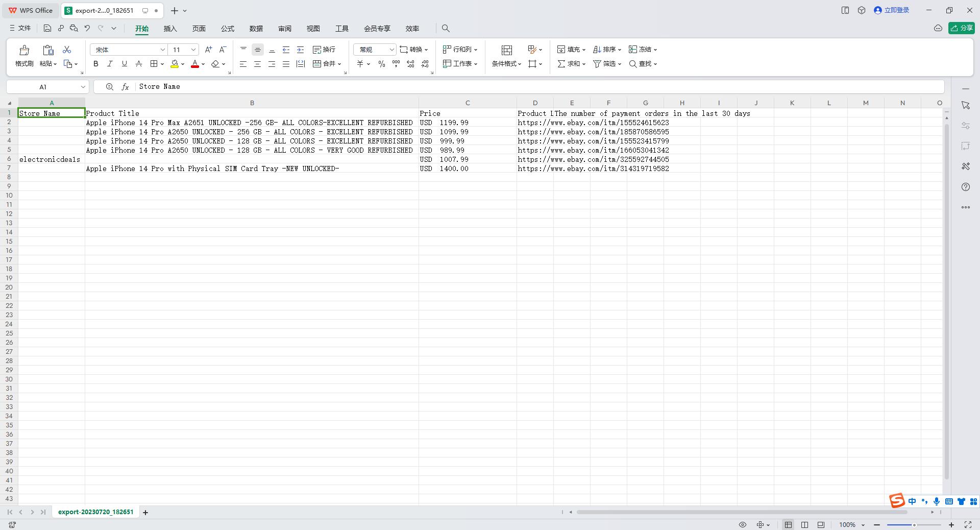Click the insert function fx icon
This screenshot has width=980, height=530.
(125, 87)
